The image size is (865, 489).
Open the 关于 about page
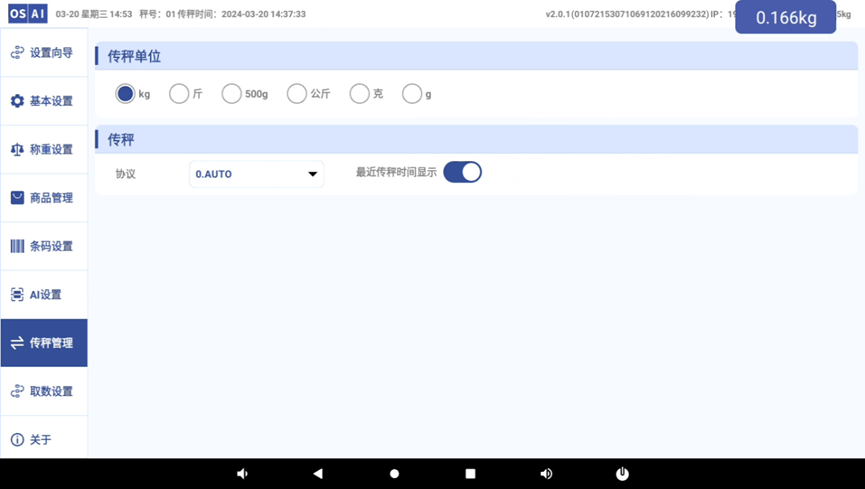(43, 440)
